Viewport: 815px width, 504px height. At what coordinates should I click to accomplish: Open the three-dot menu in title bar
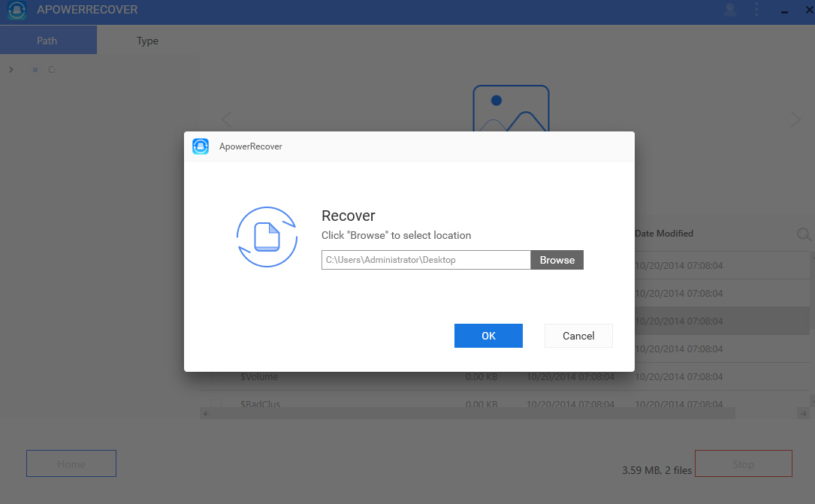tap(756, 10)
